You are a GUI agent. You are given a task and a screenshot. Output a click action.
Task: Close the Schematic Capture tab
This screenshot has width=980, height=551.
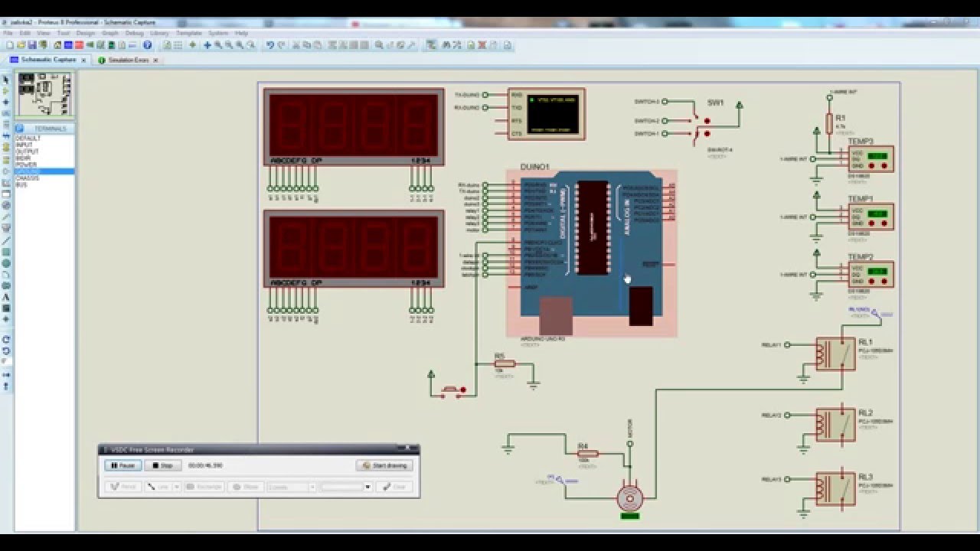[83, 60]
